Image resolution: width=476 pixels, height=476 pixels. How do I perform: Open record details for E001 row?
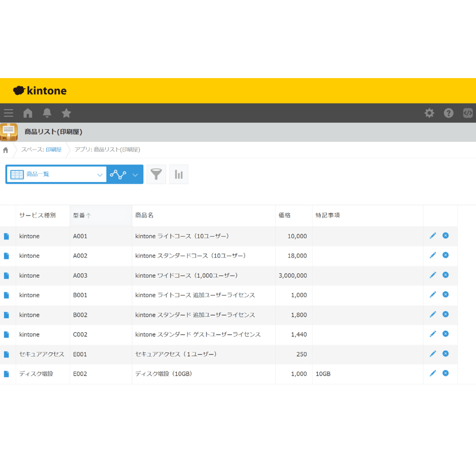pyautogui.click(x=6, y=354)
